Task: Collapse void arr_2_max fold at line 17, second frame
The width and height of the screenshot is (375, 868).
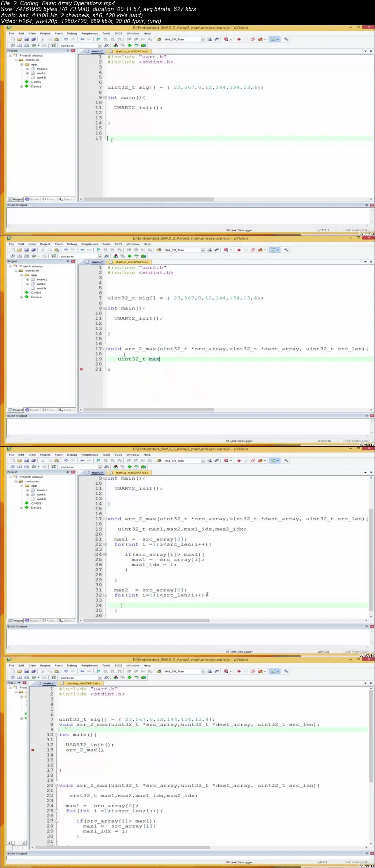Action: pyautogui.click(x=105, y=349)
